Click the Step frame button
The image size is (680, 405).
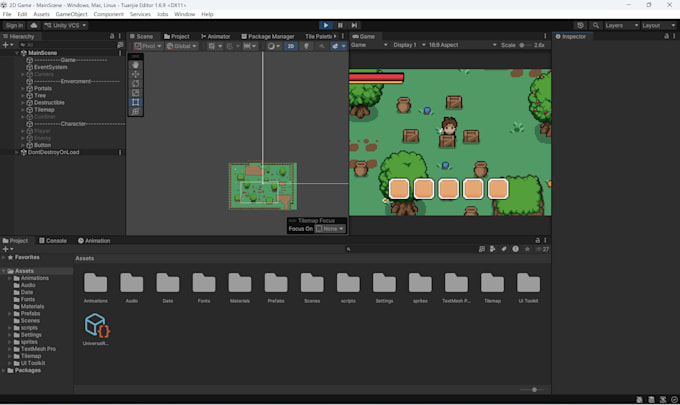coord(354,25)
